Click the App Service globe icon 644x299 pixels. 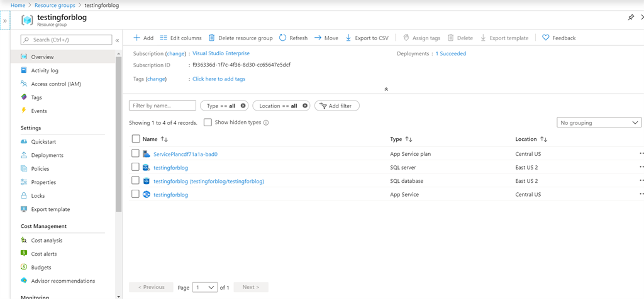click(x=147, y=194)
